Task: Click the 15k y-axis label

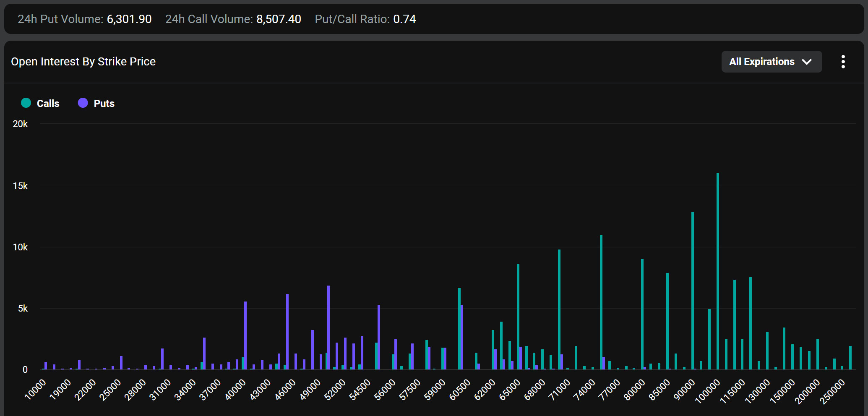Action: click(x=20, y=186)
